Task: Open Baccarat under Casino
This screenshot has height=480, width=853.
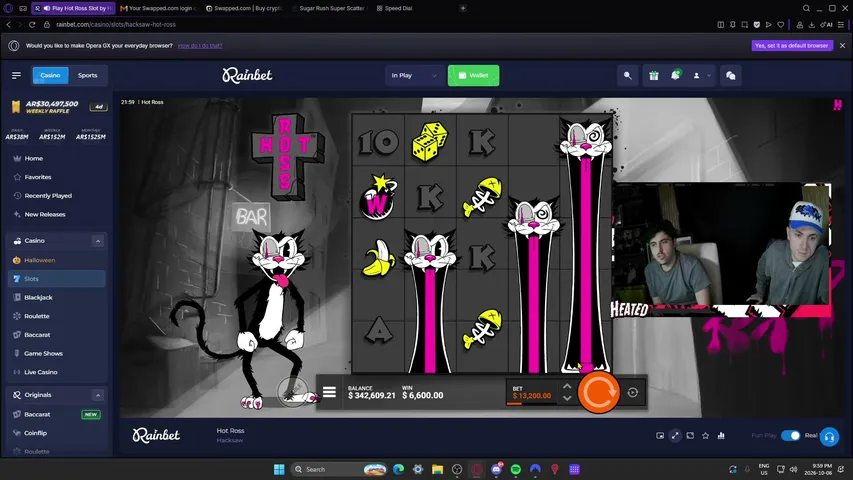Action: pos(37,335)
